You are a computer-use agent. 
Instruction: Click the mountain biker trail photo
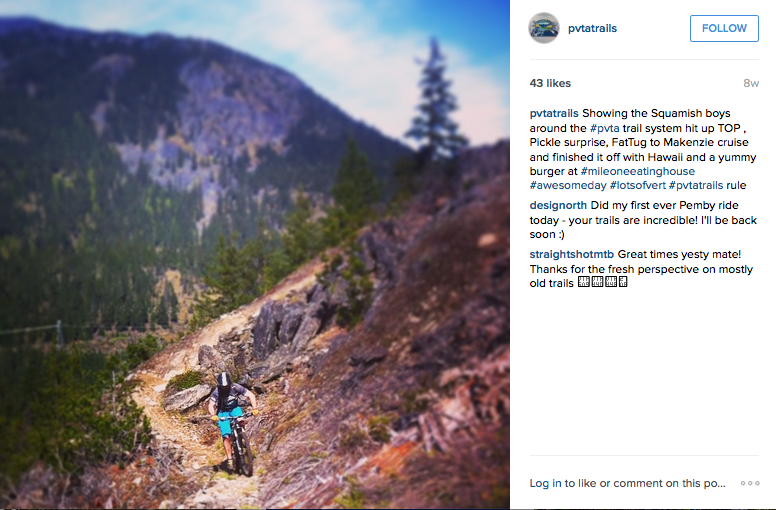[255, 255]
